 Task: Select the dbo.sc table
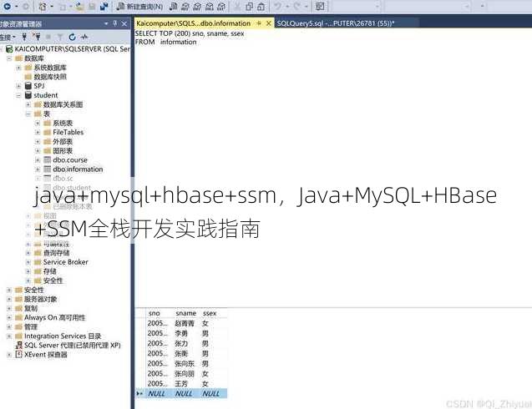[x=63, y=179]
